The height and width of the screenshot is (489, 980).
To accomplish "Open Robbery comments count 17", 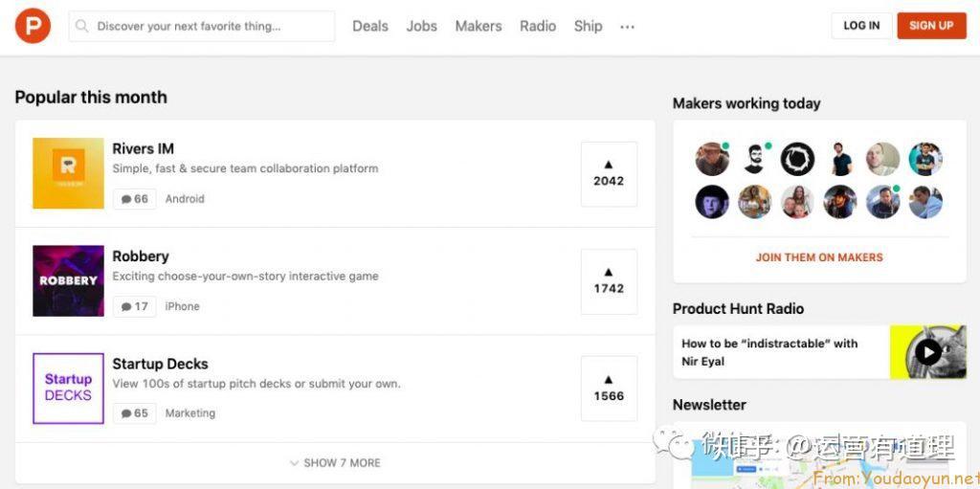I will click(134, 306).
